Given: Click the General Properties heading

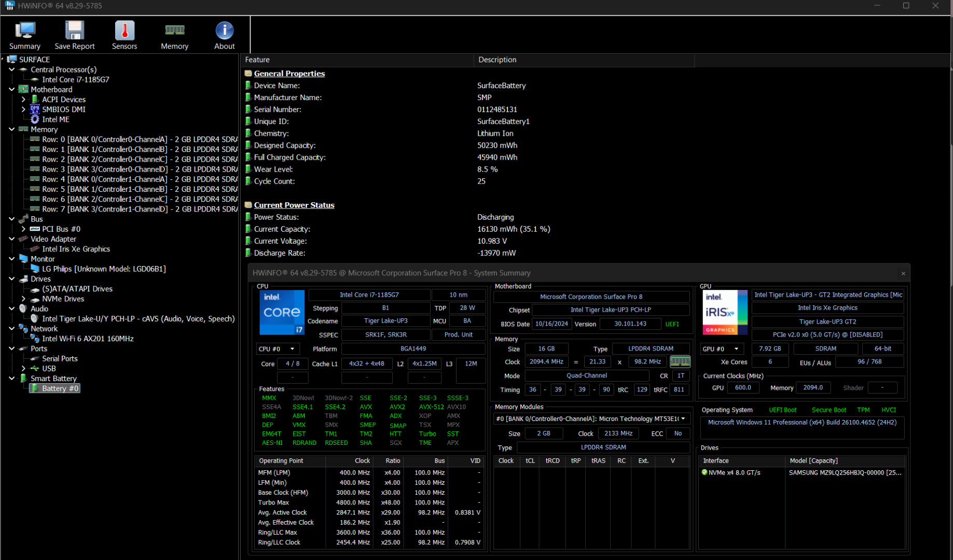Looking at the screenshot, I should coord(289,74).
